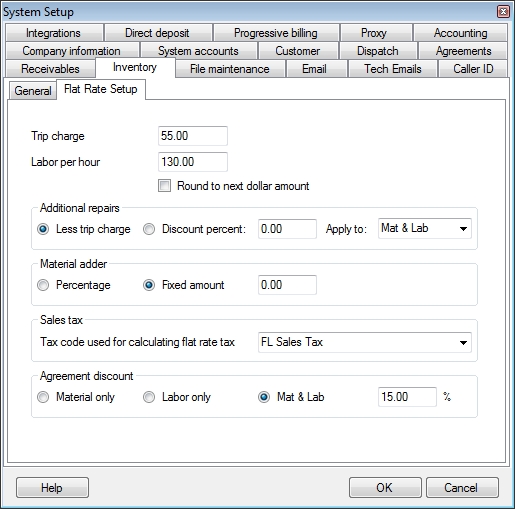Select Labor only agreement discount
Viewport: 515px width, 509px height.
click(x=149, y=397)
